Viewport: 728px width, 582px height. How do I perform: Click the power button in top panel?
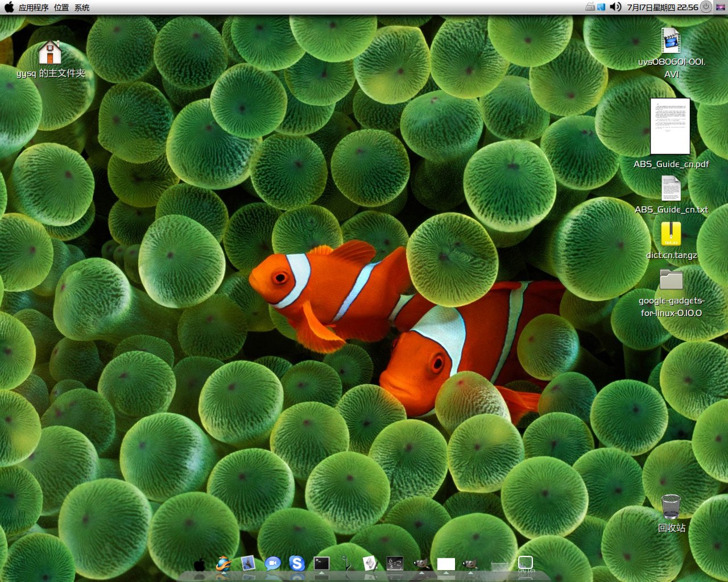(x=706, y=7)
